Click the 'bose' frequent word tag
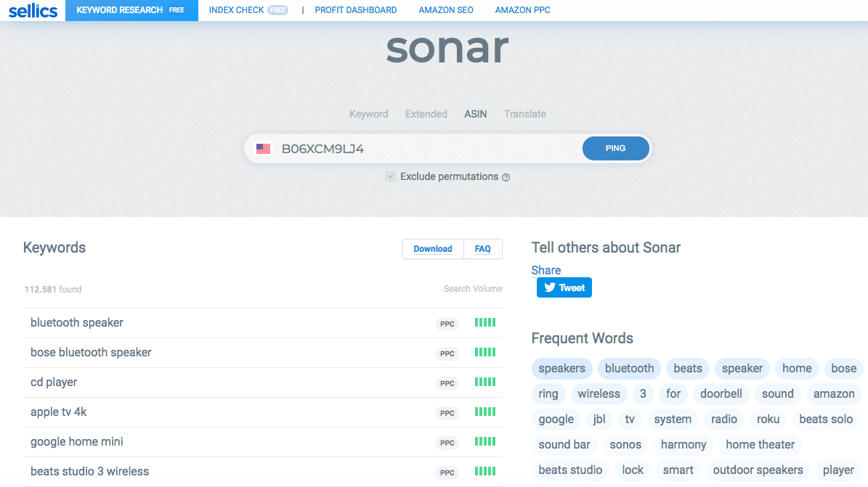 tap(843, 369)
